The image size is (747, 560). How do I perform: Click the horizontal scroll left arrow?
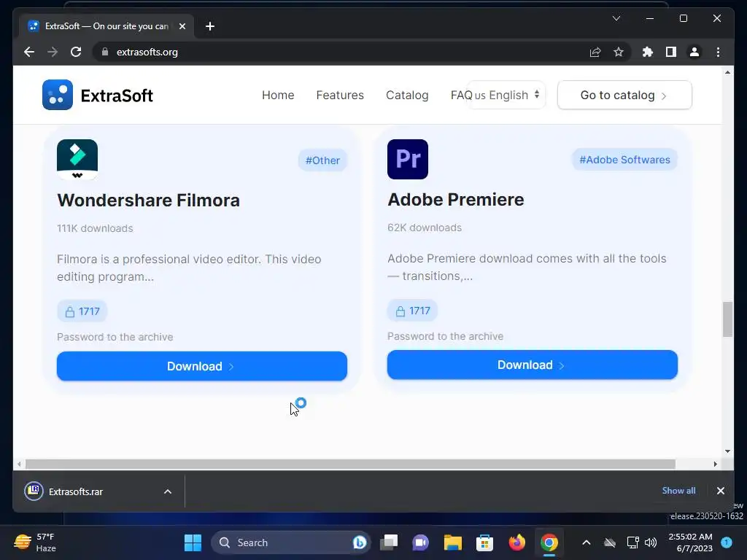coord(19,464)
